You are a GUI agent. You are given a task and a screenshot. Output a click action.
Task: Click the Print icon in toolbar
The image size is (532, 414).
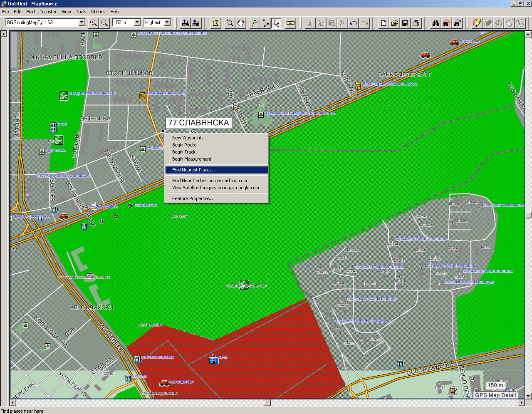(x=416, y=23)
